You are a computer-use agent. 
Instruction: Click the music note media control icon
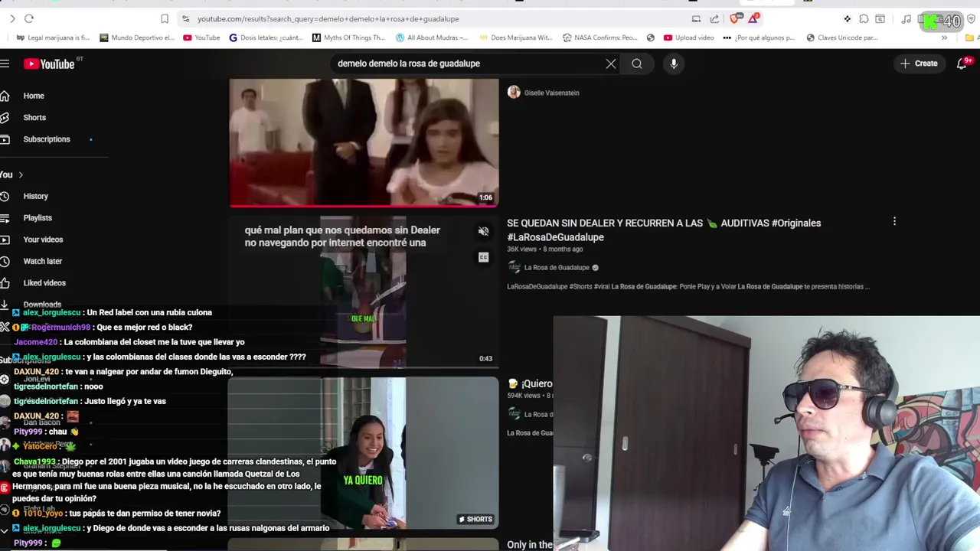click(906, 18)
